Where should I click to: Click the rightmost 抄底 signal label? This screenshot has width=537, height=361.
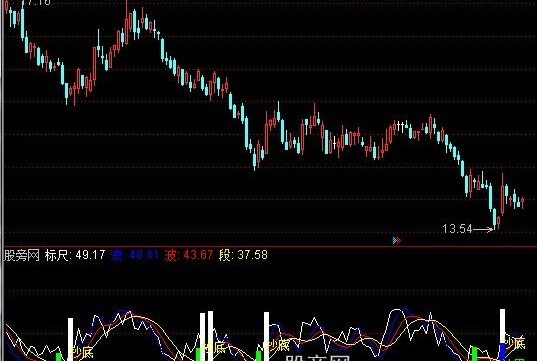[x=515, y=343]
